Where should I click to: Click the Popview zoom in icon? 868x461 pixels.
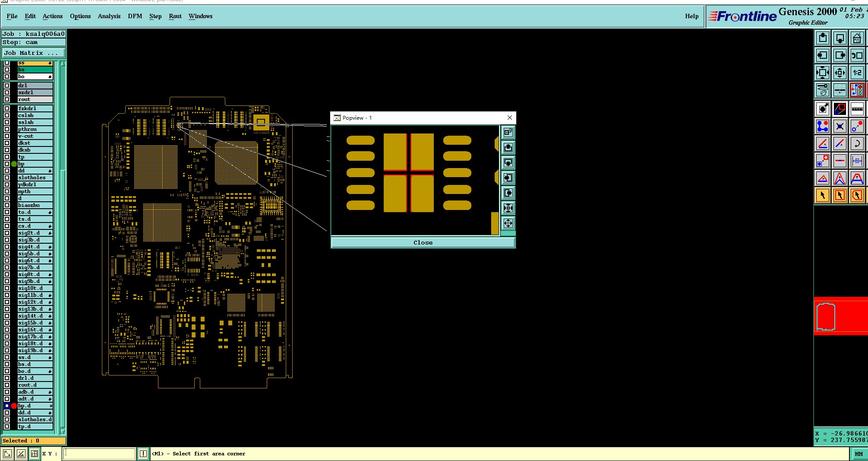point(508,208)
